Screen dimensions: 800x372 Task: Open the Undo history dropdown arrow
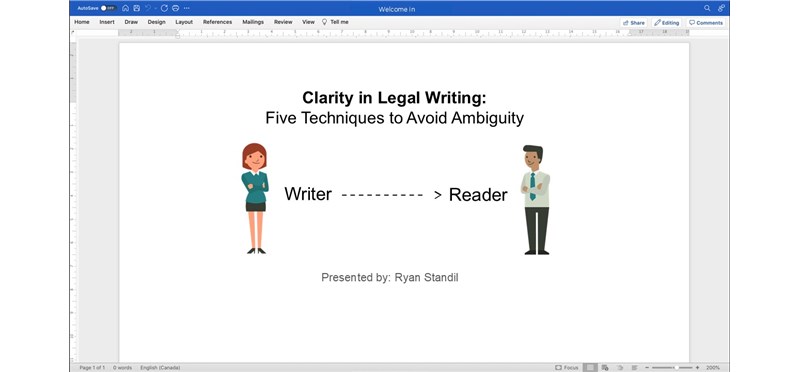coord(155,8)
